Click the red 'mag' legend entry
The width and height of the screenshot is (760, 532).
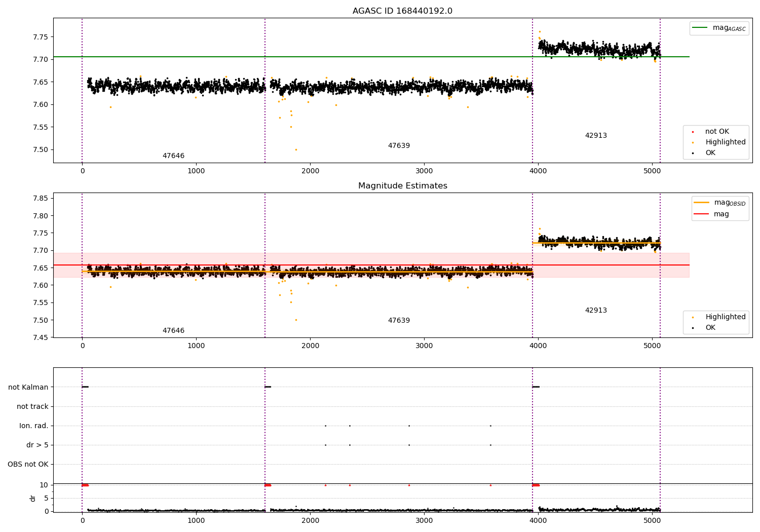pyautogui.click(x=711, y=214)
